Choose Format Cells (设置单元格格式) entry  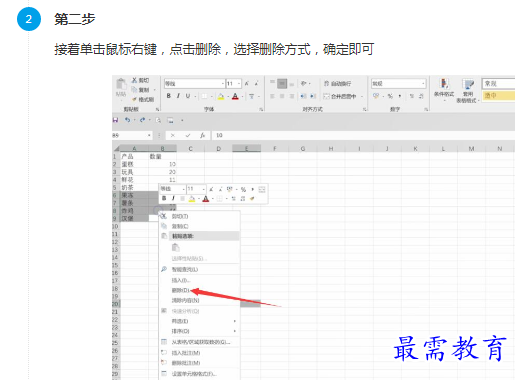coord(200,374)
